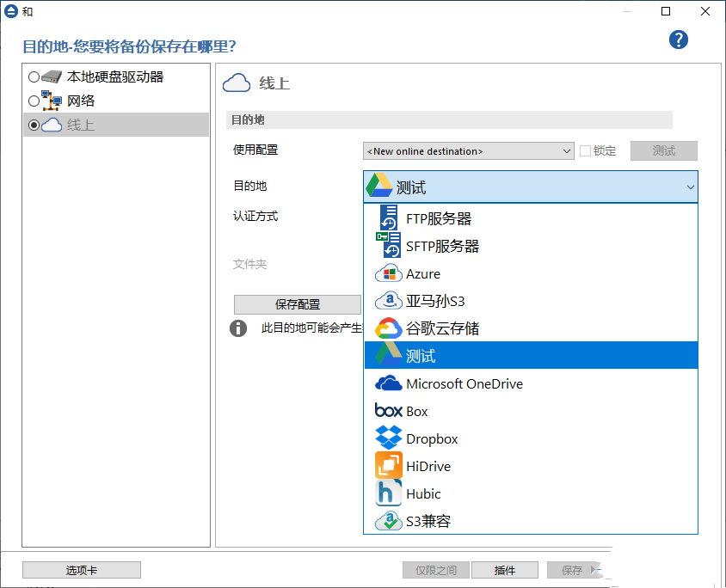Collapse the 目的地 destination dropdown
The width and height of the screenshot is (726, 588).
tap(690, 187)
